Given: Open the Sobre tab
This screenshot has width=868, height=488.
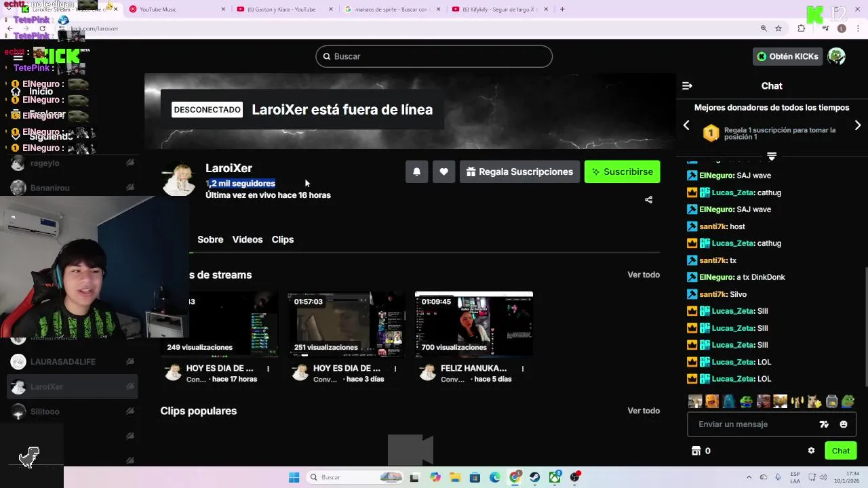Looking at the screenshot, I should [x=210, y=239].
